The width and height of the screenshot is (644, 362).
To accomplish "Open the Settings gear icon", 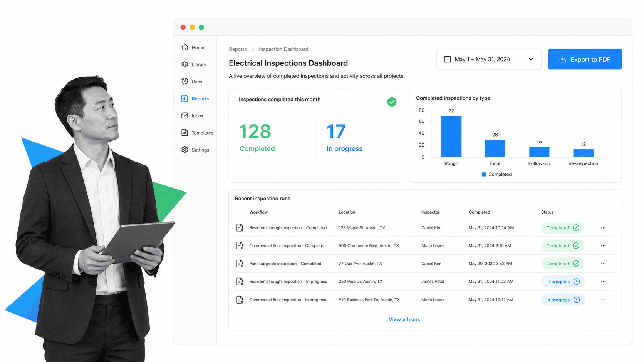I will point(185,150).
